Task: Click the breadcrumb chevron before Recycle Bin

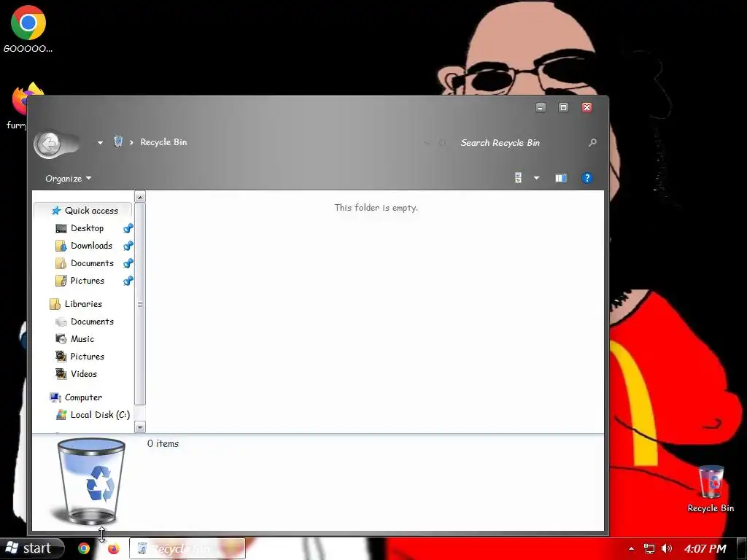Action: [x=131, y=142]
